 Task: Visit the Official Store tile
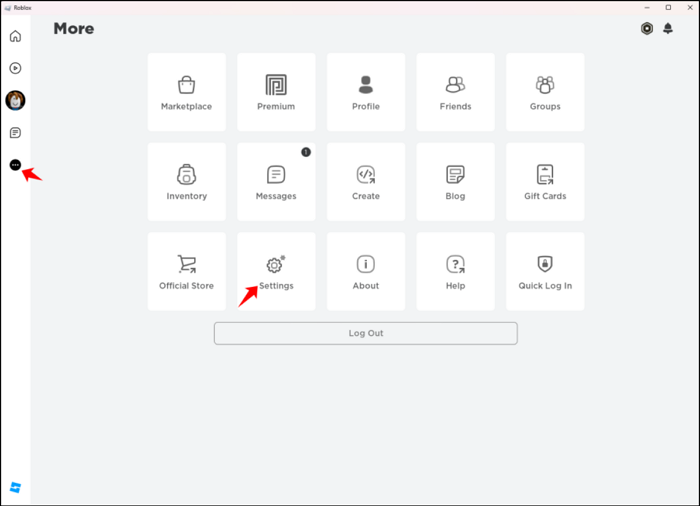(x=187, y=271)
